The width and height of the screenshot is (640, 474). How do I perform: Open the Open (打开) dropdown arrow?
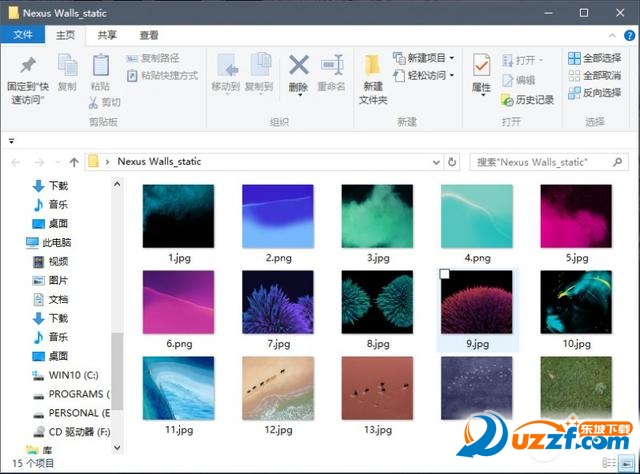[541, 60]
